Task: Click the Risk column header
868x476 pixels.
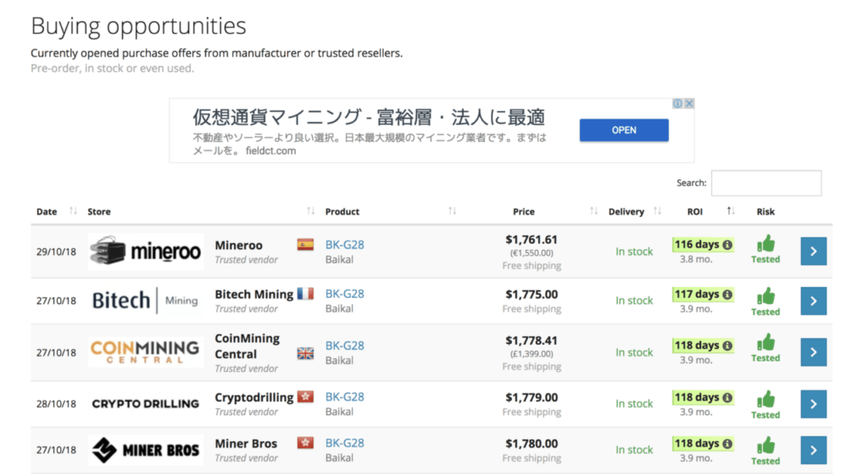Action: click(x=765, y=212)
